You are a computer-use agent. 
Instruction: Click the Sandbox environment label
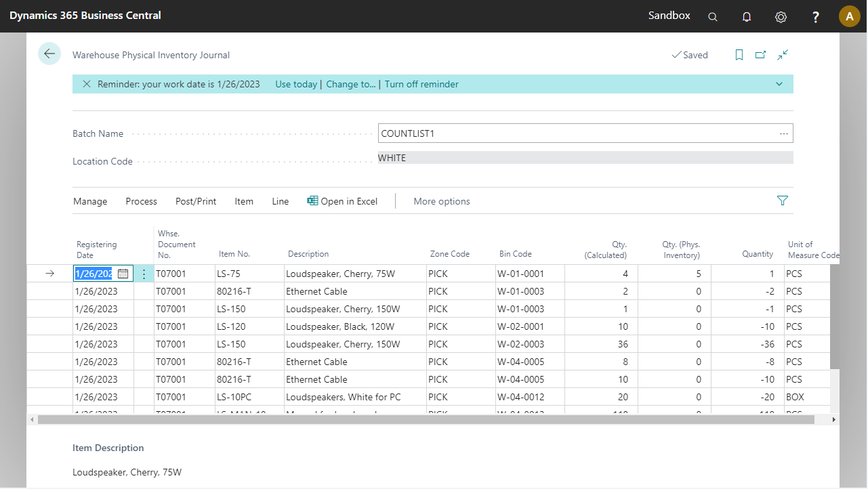pos(669,15)
